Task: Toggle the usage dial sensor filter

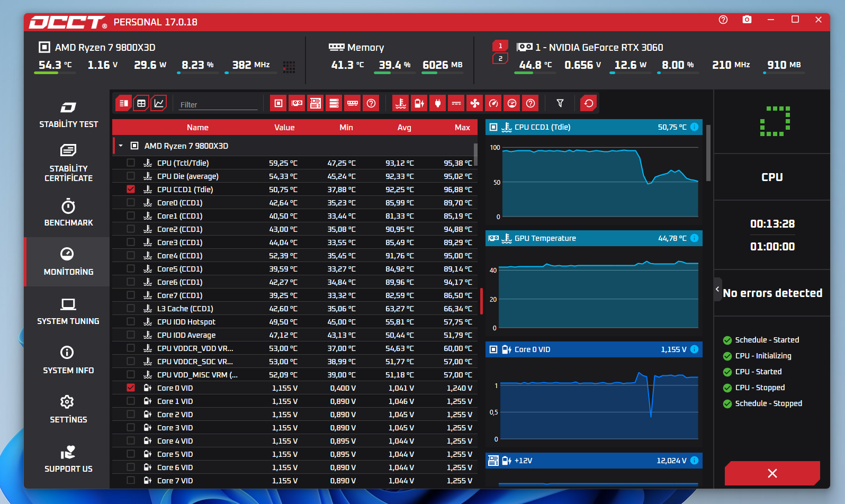Action: (x=512, y=103)
